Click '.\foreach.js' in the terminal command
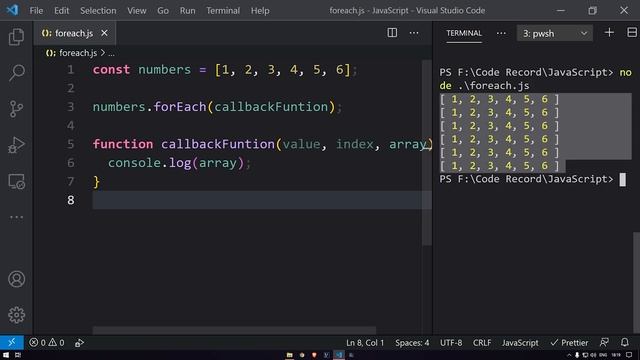Viewport: 640px width, 360px height. [493, 86]
